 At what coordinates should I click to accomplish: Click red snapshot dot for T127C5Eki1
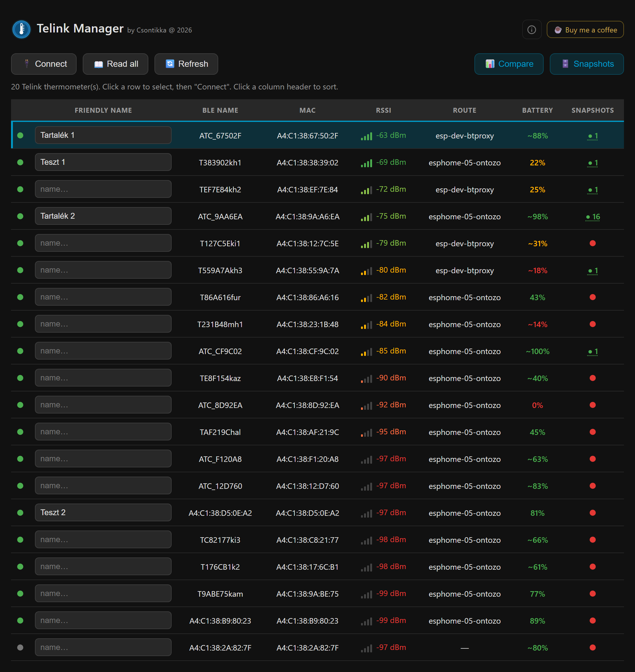coord(592,243)
